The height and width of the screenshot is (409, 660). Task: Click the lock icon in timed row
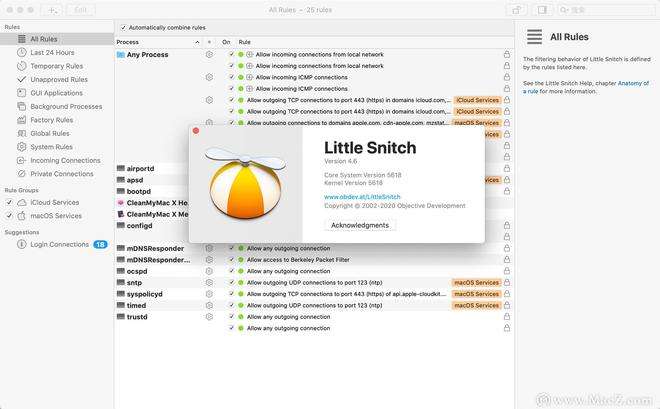507,305
